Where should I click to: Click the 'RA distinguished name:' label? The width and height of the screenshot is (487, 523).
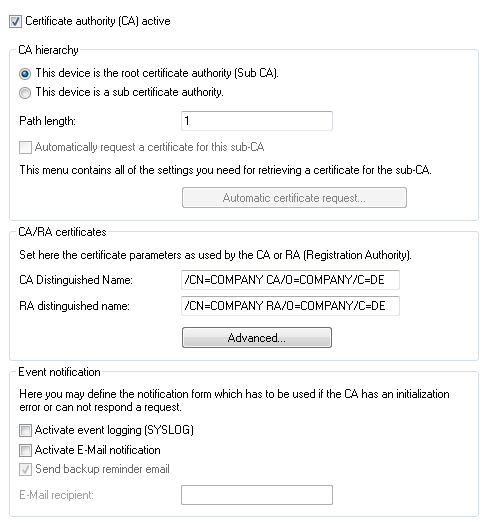click(x=74, y=306)
